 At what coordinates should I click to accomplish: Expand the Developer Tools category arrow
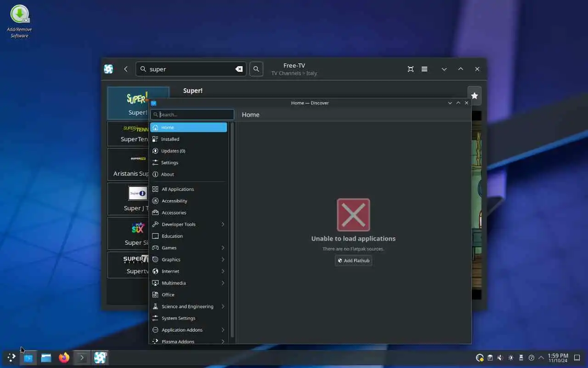coord(223,224)
